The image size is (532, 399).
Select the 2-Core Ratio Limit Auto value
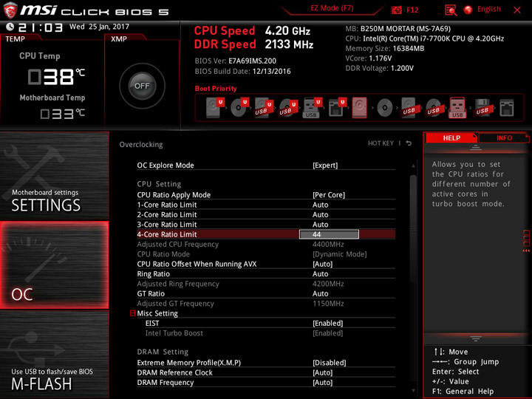click(320, 214)
